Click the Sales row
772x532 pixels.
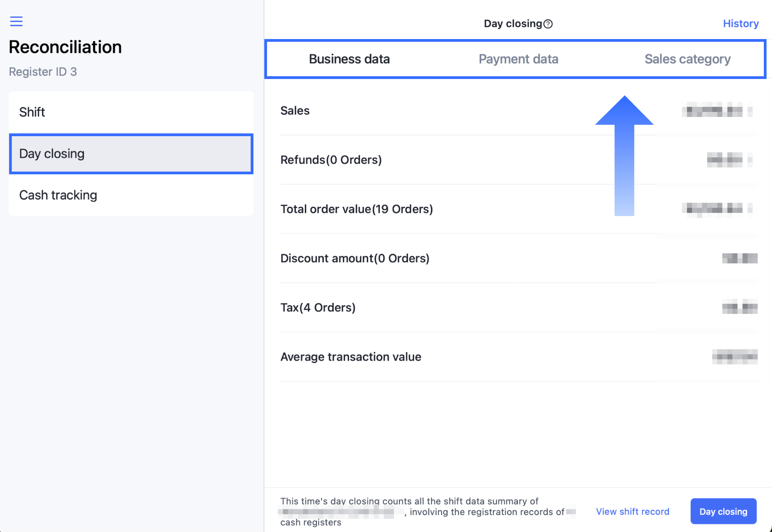519,111
